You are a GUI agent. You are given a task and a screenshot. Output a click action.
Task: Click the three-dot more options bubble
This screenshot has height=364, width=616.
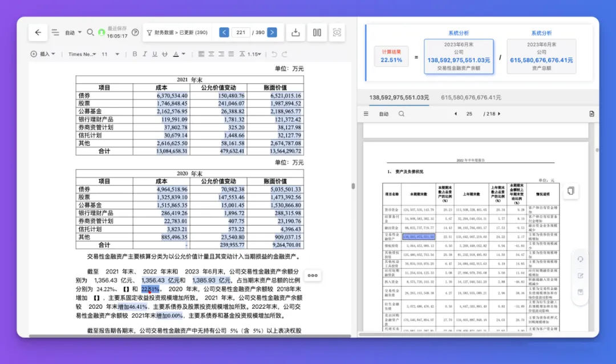pos(313,275)
